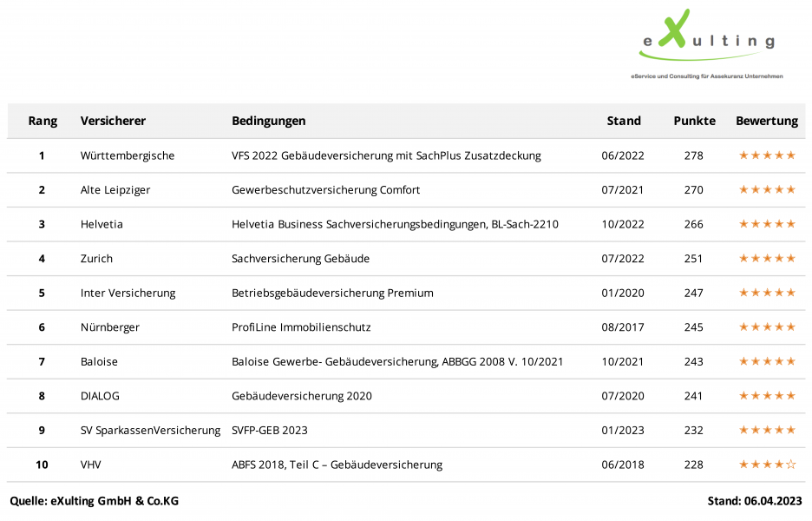Screen dimensions: 812x521
Task: Click the star rating for Alte Leipziger
Action: pyautogui.click(x=767, y=189)
